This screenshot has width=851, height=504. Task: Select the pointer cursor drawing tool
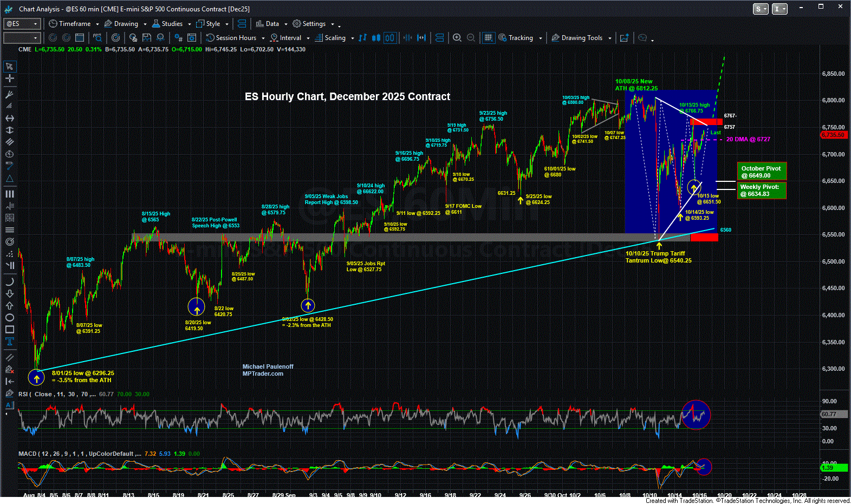pyautogui.click(x=10, y=67)
